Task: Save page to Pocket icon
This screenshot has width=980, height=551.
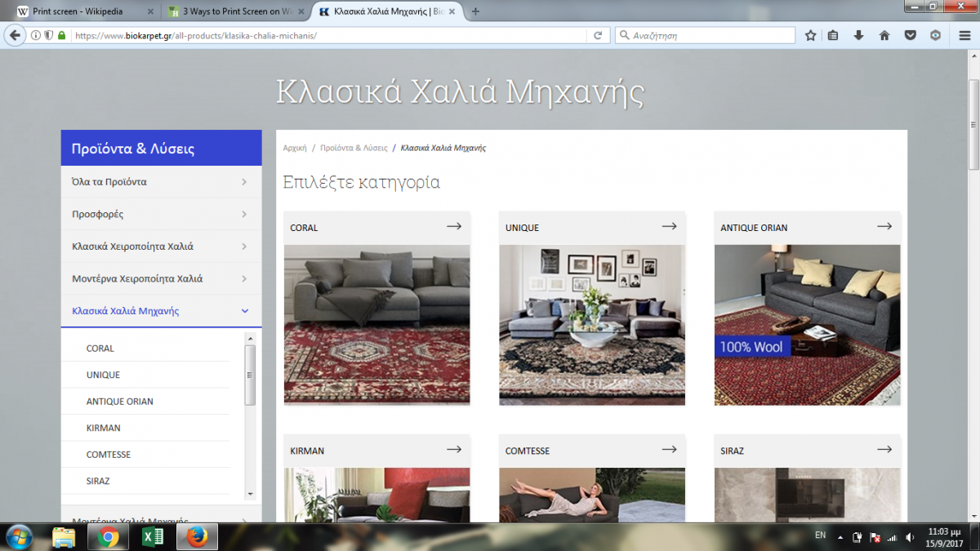Action: click(910, 36)
